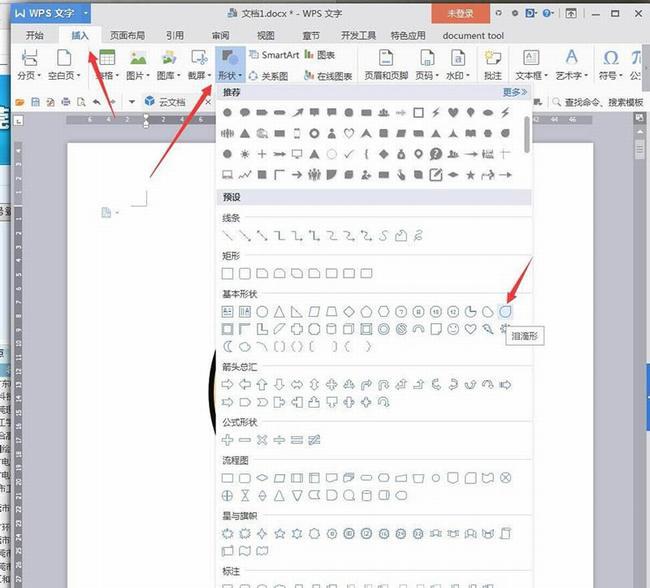Choose the multiply equation shape

(262, 440)
